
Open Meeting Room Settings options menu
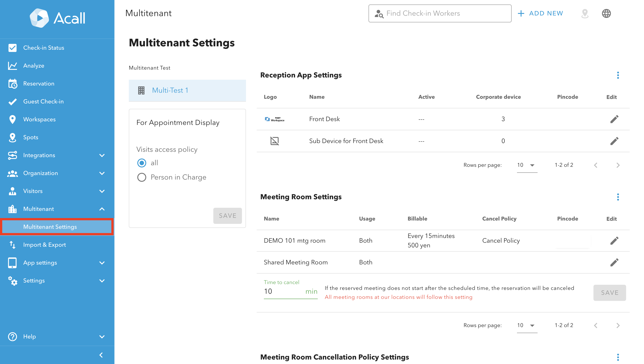pyautogui.click(x=618, y=197)
